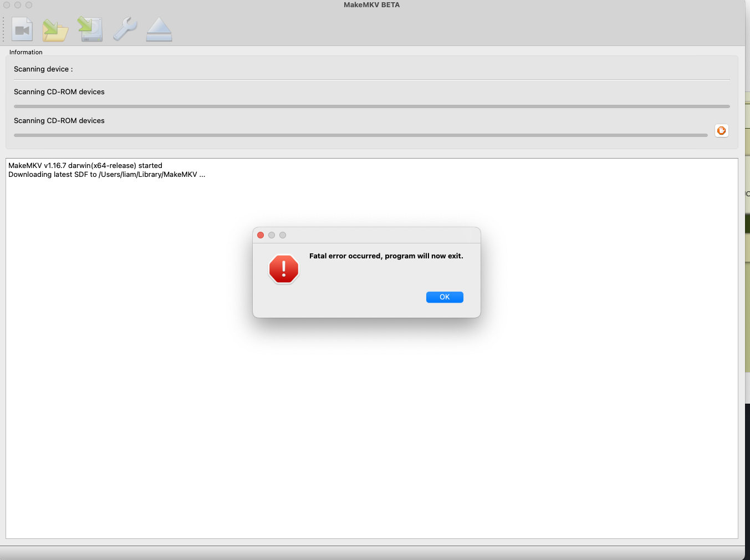Click the Open files video icon

[22, 30]
